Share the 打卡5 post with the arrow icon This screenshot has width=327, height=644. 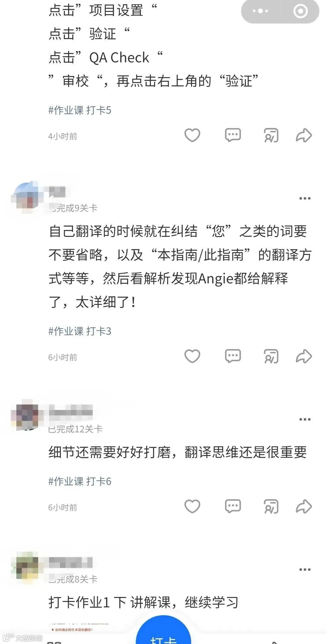[304, 135]
